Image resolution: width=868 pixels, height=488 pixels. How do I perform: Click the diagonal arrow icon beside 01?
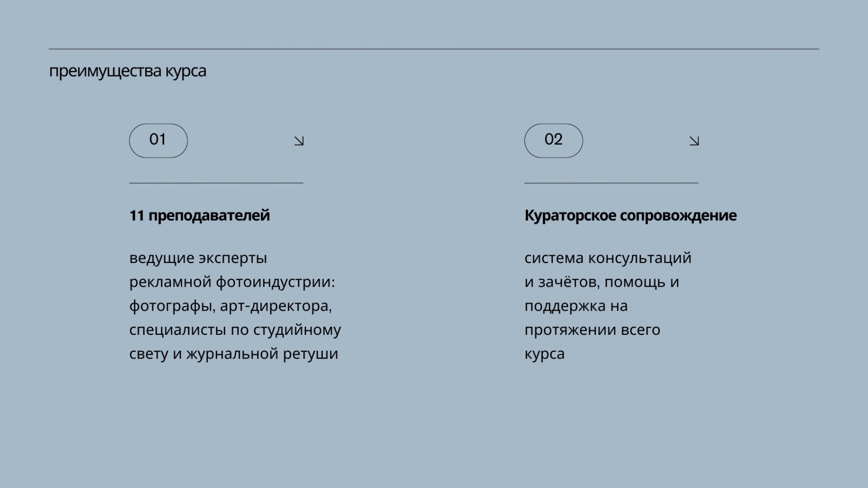pyautogui.click(x=299, y=141)
